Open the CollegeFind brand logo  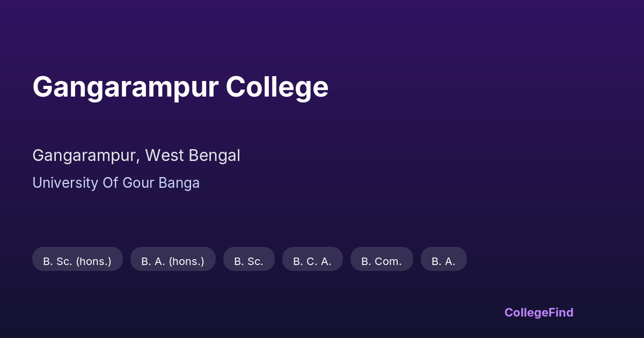tap(539, 312)
